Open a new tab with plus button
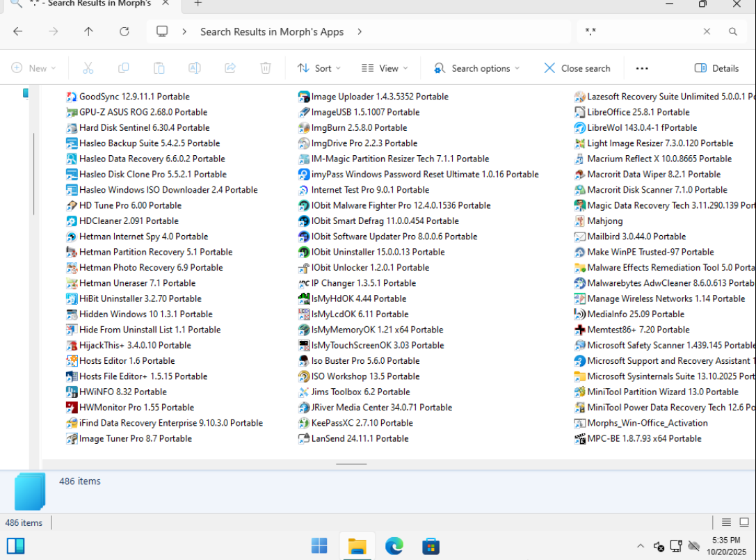This screenshot has height=560, width=756. coord(198,3)
